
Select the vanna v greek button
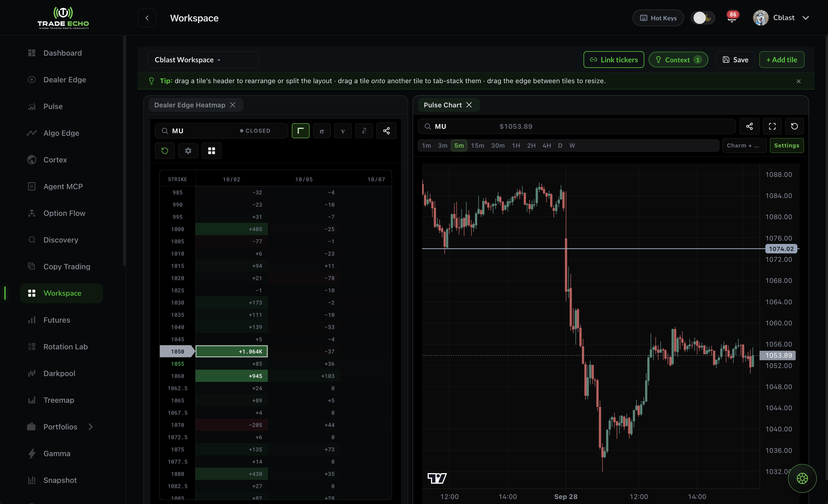pyautogui.click(x=343, y=131)
